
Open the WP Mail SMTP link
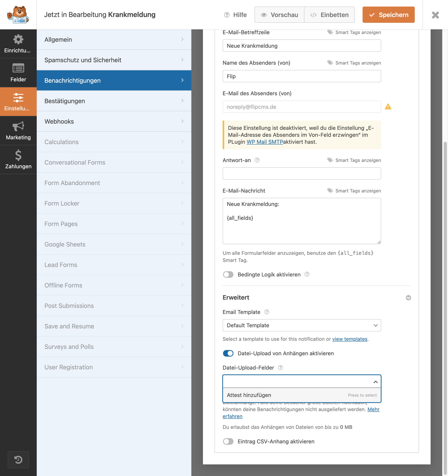coord(265,142)
